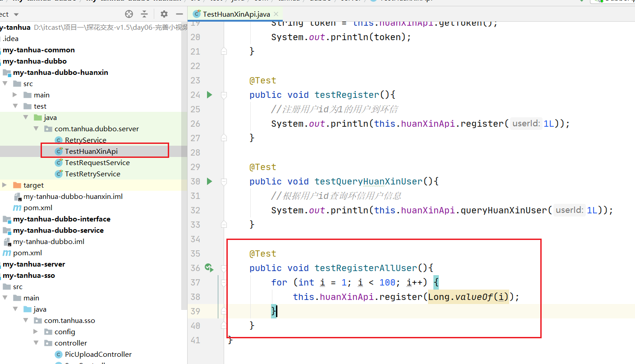This screenshot has height=364, width=635.
Task: Open the project view dropdown arrow
Action: [17, 14]
